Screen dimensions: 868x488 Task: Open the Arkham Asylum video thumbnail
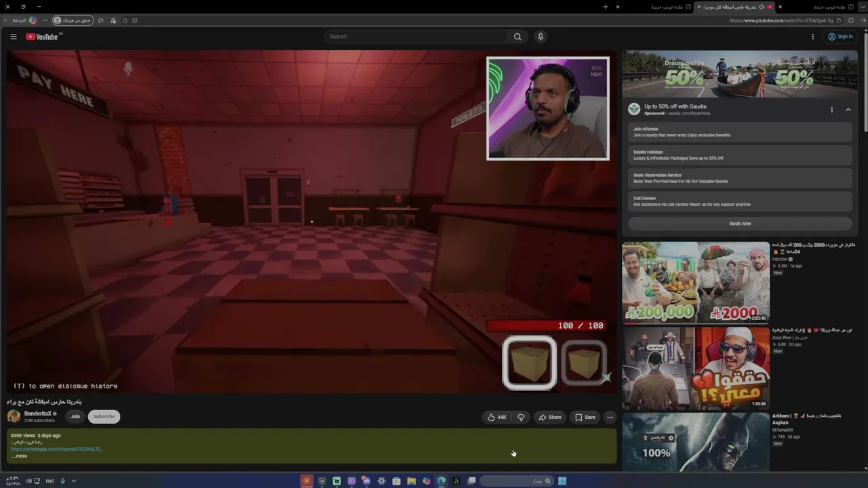[x=696, y=442]
